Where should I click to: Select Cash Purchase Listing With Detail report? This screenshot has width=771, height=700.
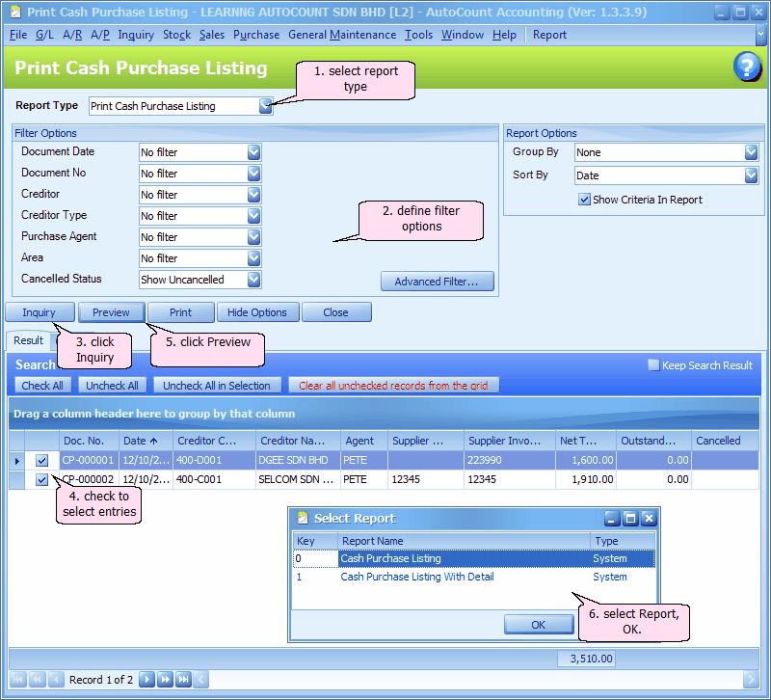tap(417, 578)
